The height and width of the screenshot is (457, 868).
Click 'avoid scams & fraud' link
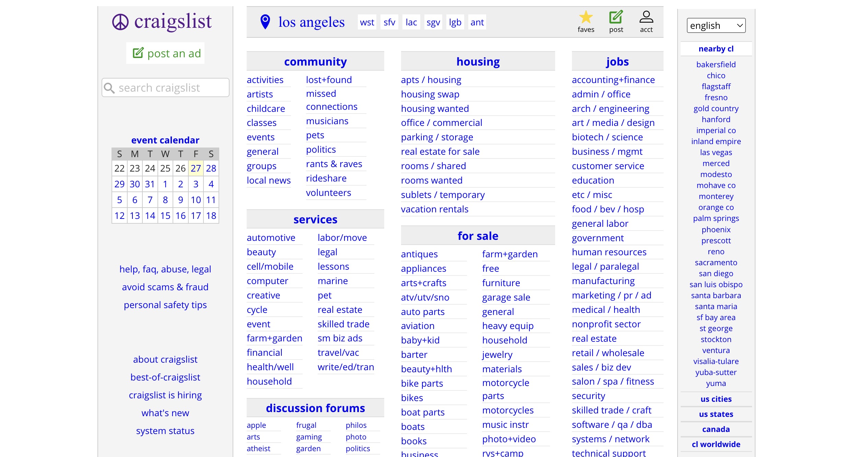165,287
